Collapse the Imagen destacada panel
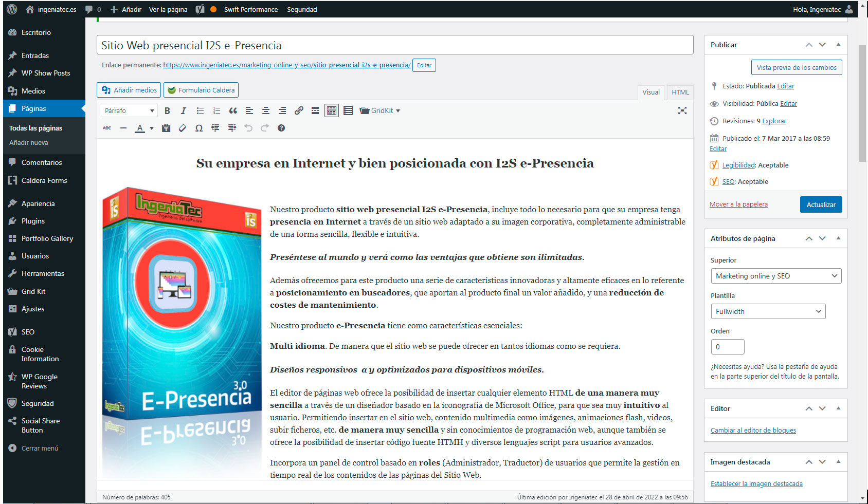 tap(838, 462)
